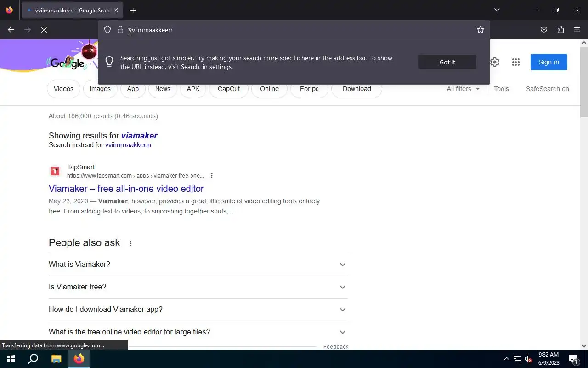Open the network status tray icon
The image size is (588, 368).
coord(518,359)
